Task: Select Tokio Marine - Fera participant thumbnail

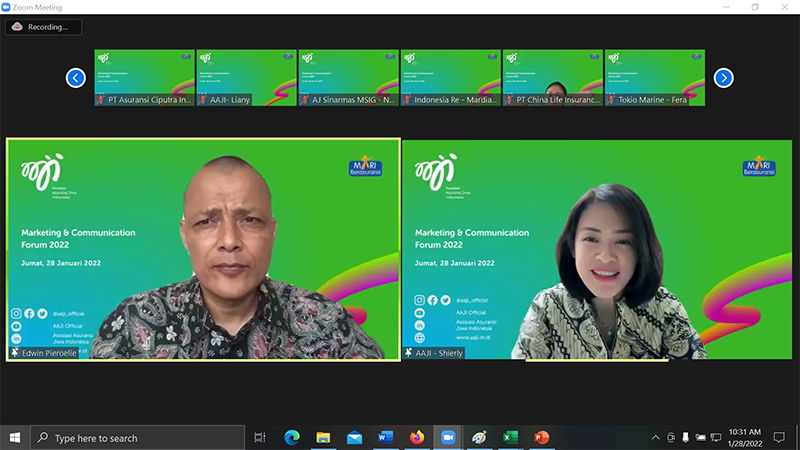Action: [655, 78]
